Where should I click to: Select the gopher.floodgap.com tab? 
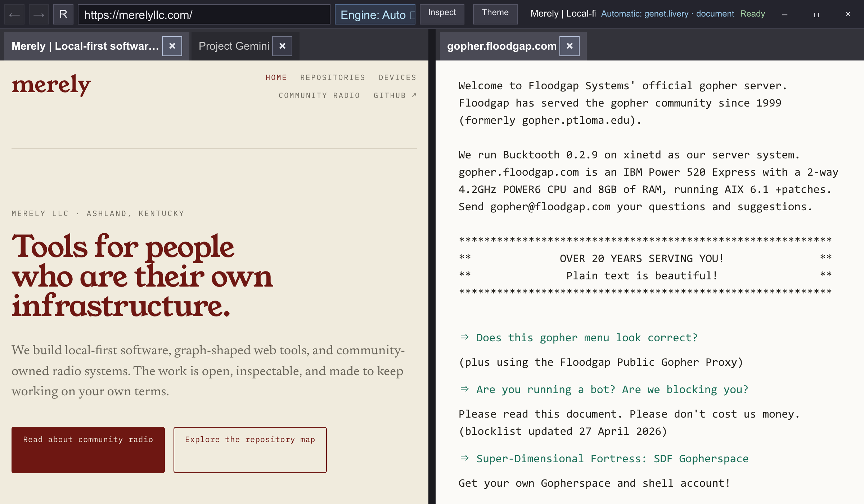click(502, 46)
